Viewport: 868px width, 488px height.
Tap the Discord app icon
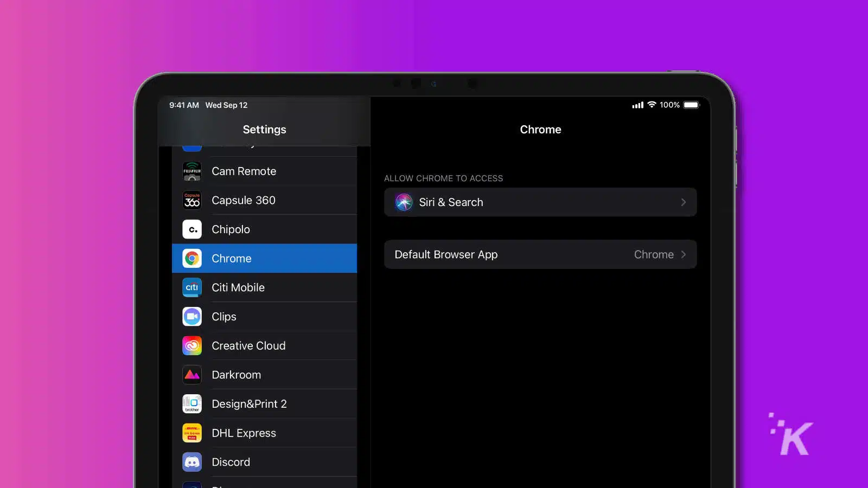(192, 461)
